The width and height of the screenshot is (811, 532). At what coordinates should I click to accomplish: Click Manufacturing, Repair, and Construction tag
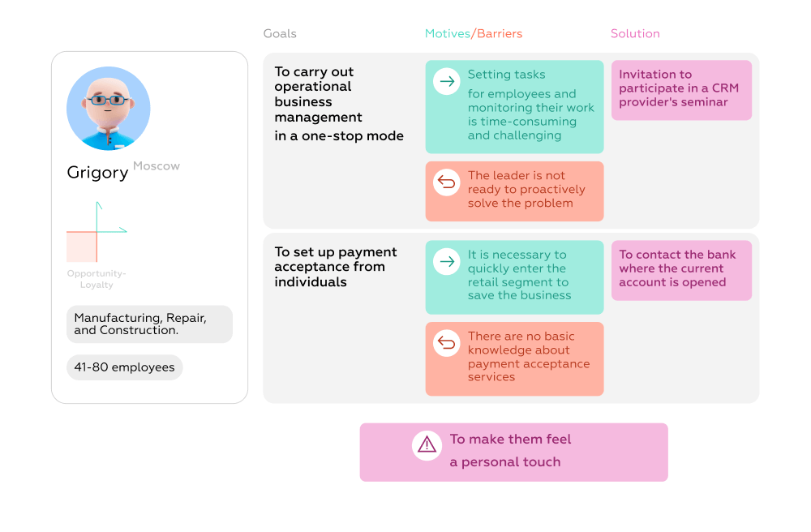pyautogui.click(x=149, y=324)
